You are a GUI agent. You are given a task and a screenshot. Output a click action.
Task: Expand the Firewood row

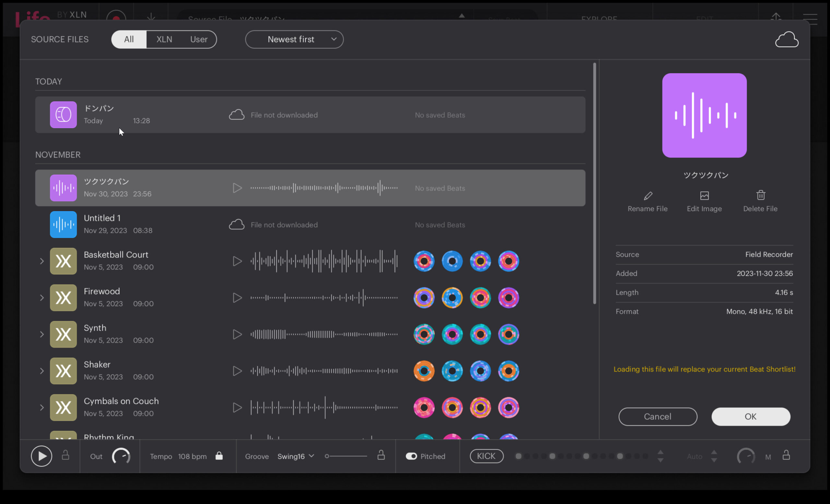point(42,298)
